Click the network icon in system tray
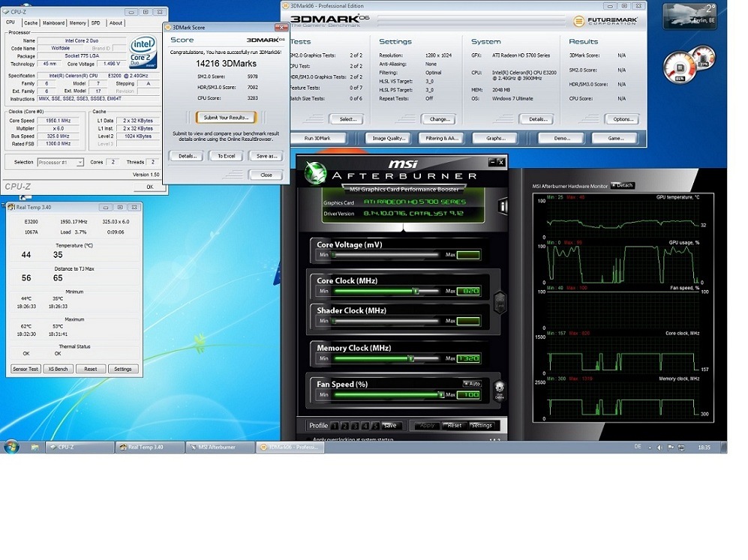Viewport: 748px width, 560px height. (x=681, y=448)
